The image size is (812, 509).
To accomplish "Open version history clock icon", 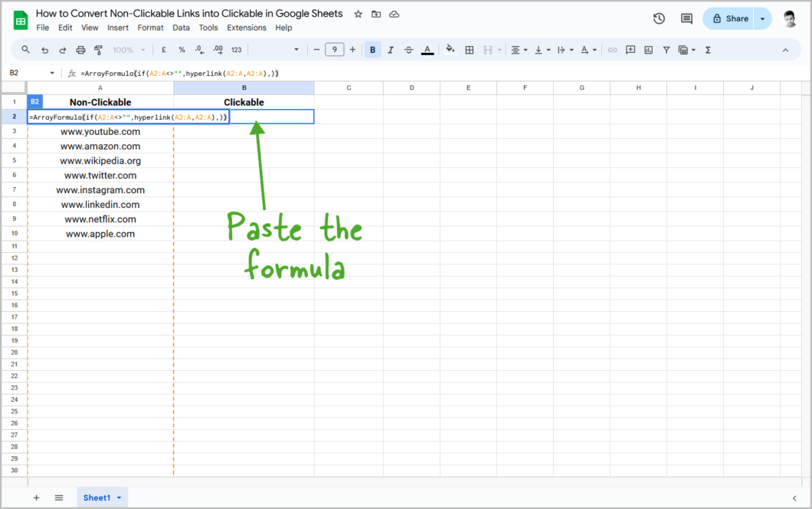I will coord(659,18).
